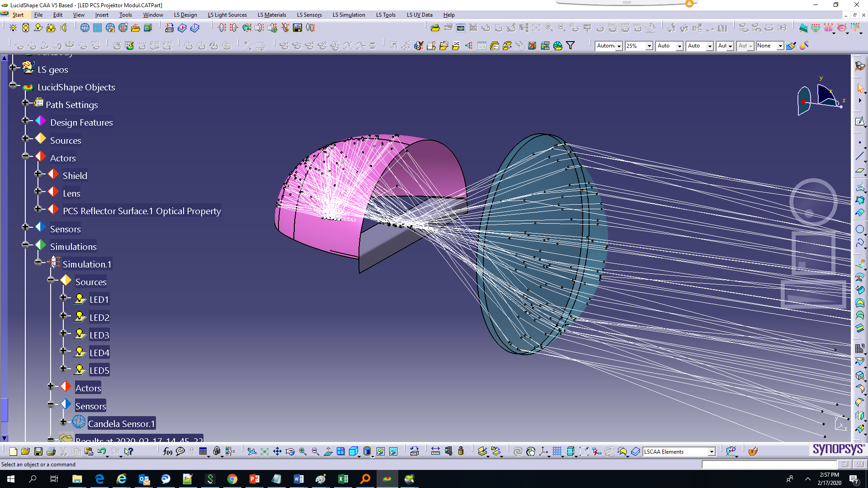The height and width of the screenshot is (488, 868).
Task: Expand the LED1 node in the tree
Action: (64, 299)
